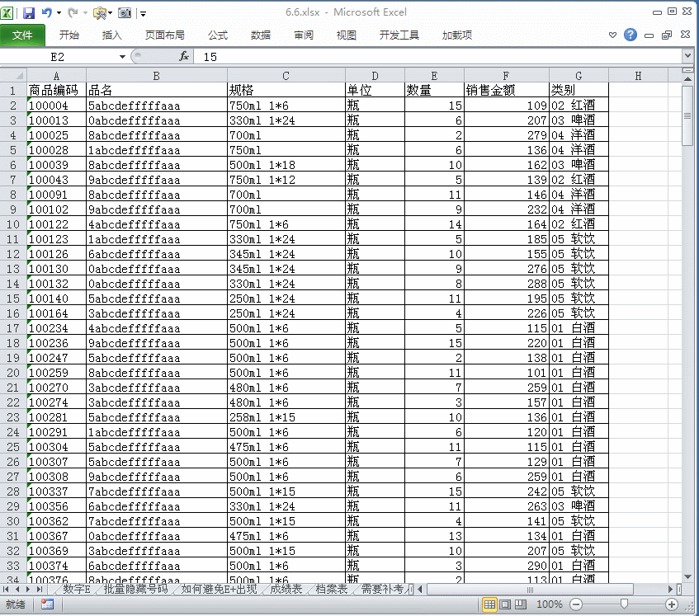Click next sheet navigation arrow
Viewport: 699px width, 616px height.
pos(28,590)
